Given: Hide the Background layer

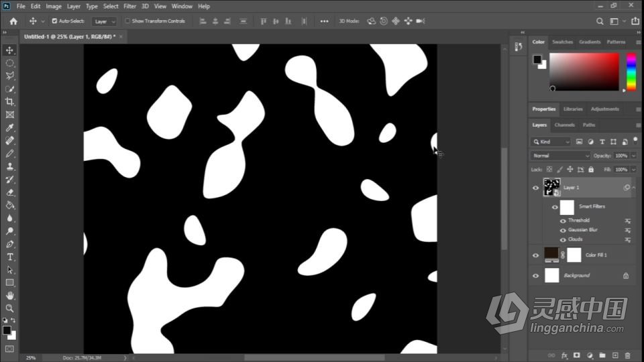Looking at the screenshot, I should pos(535,276).
